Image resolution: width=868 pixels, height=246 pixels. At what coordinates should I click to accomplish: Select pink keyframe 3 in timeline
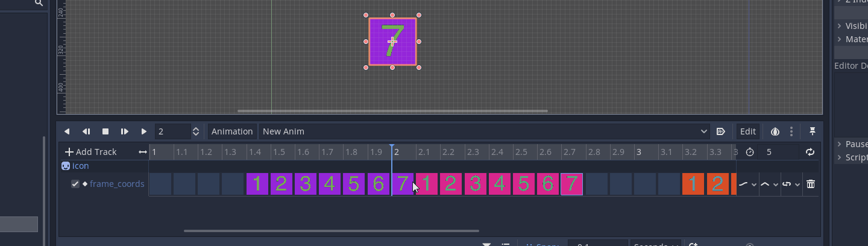pos(475,184)
